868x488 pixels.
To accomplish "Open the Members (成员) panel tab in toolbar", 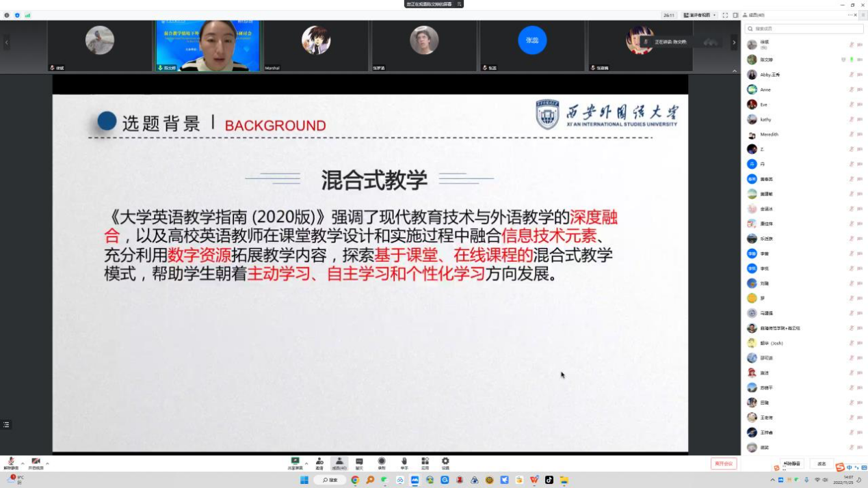I will coord(339,462).
